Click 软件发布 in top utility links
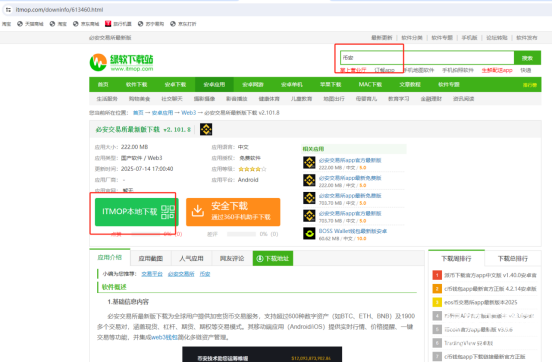Viewport: 553px width, 362px height. 527,38
